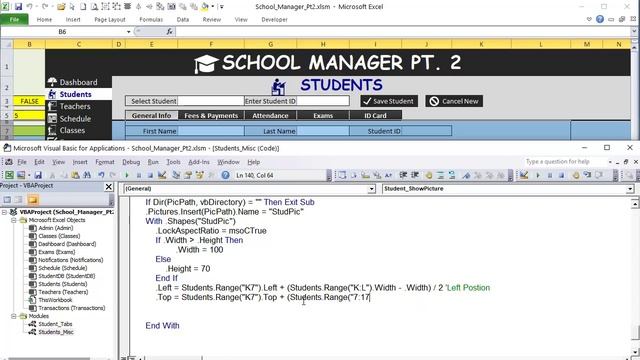Click the Reset stop icon in Standard toolbar

click(x=150, y=175)
